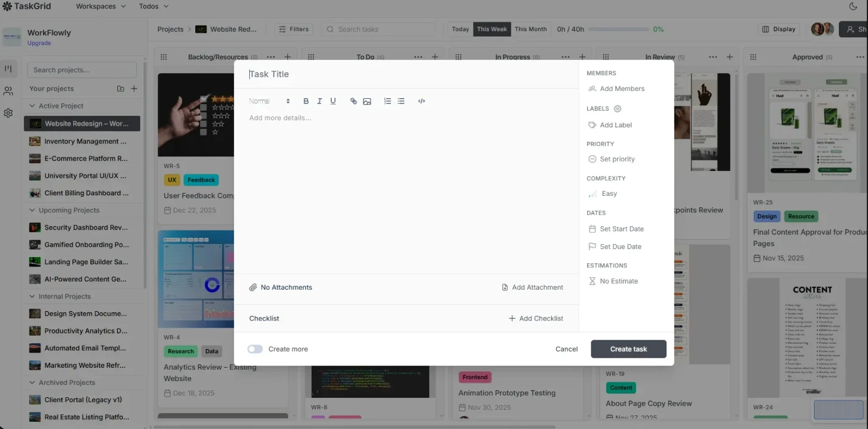Open settings gear in left rail
The height and width of the screenshot is (429, 868).
[8, 113]
